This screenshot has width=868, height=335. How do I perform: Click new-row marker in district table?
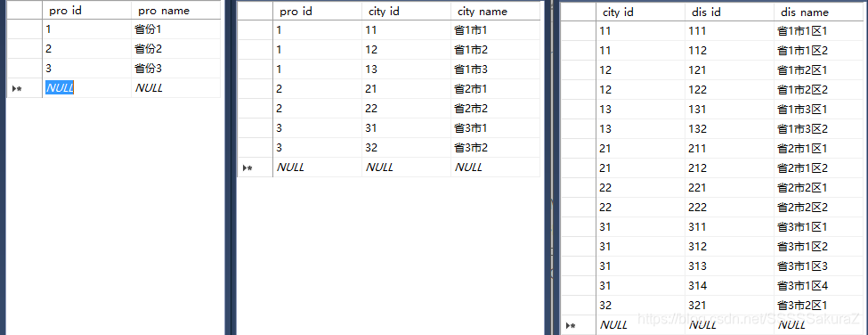(x=572, y=325)
